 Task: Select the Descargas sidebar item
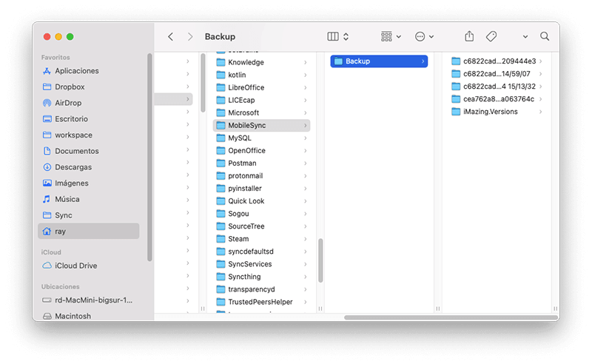[x=73, y=167]
